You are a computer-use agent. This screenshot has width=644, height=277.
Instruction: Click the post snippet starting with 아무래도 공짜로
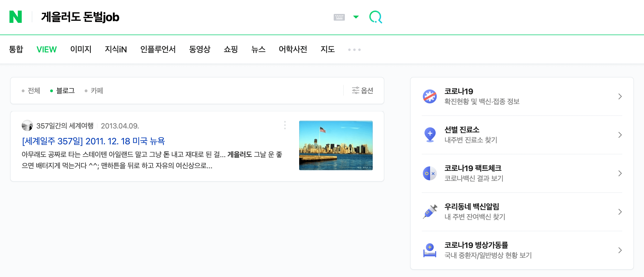[x=152, y=160]
